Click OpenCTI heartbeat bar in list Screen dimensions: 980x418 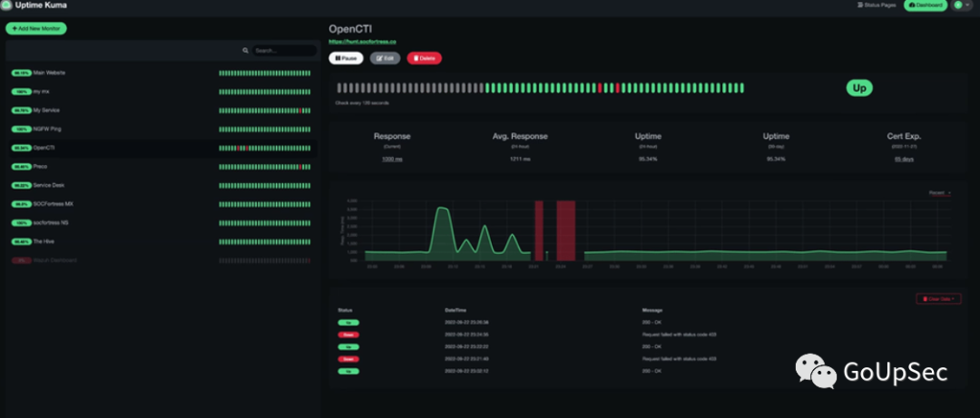click(264, 148)
